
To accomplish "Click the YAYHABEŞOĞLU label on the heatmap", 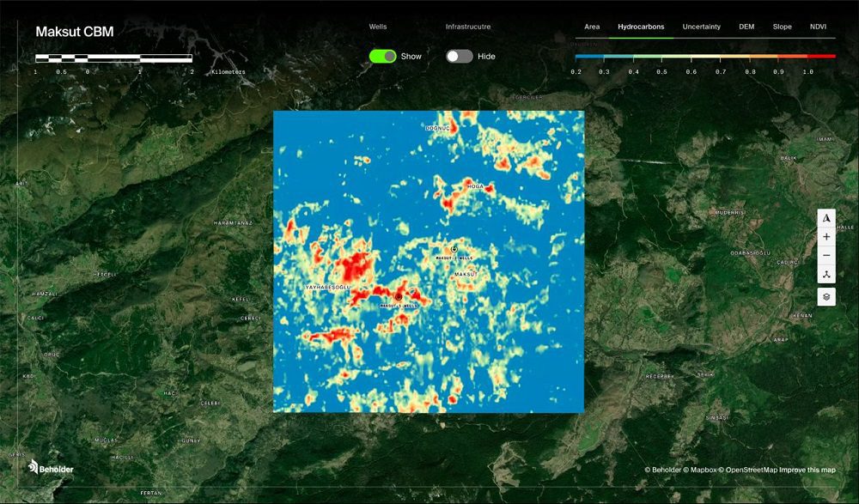I will click(x=327, y=287).
